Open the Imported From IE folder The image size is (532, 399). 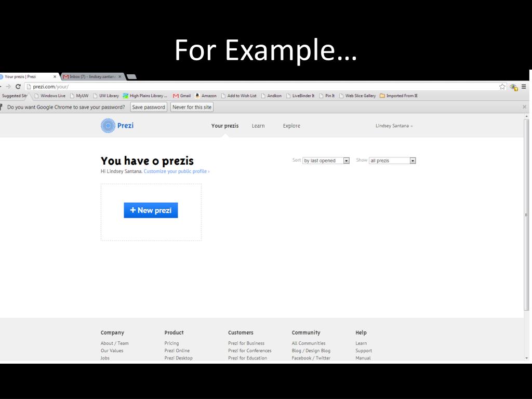coord(398,96)
